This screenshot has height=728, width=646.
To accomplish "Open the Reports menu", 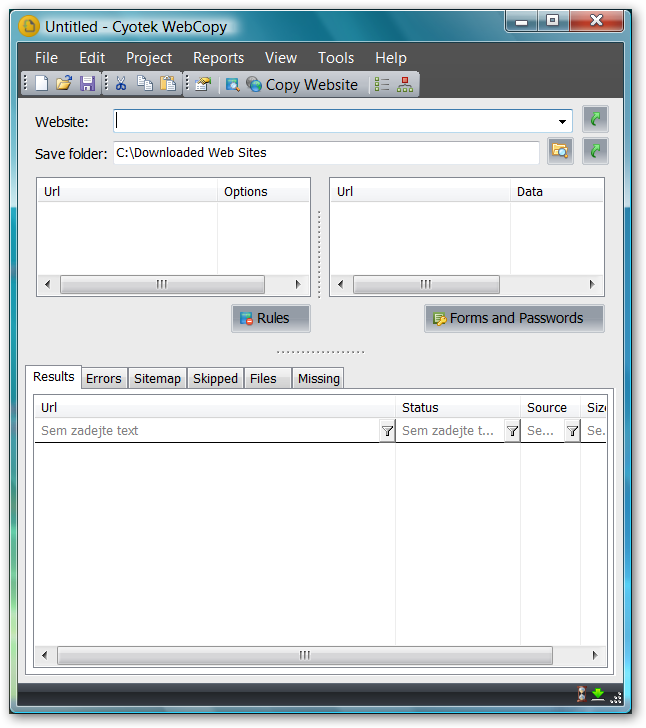I will (x=218, y=58).
